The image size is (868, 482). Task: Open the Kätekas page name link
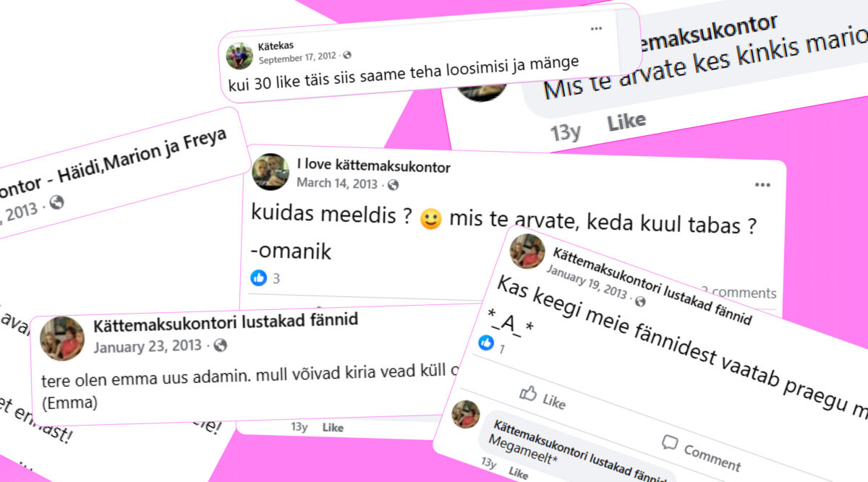click(276, 46)
